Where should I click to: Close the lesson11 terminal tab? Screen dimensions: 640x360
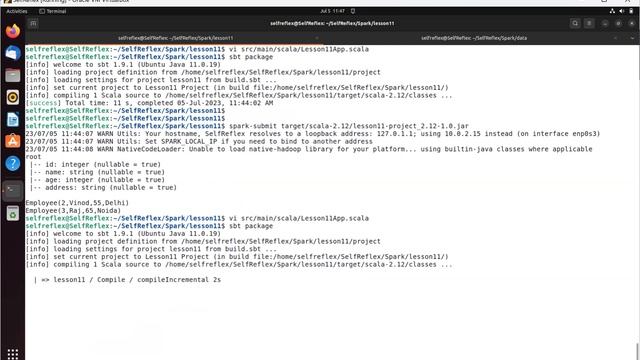[x=317, y=38]
